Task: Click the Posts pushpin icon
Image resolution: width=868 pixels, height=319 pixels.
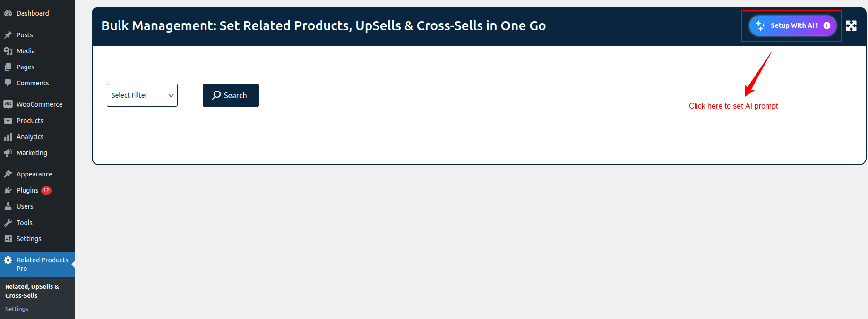Action: click(8, 35)
